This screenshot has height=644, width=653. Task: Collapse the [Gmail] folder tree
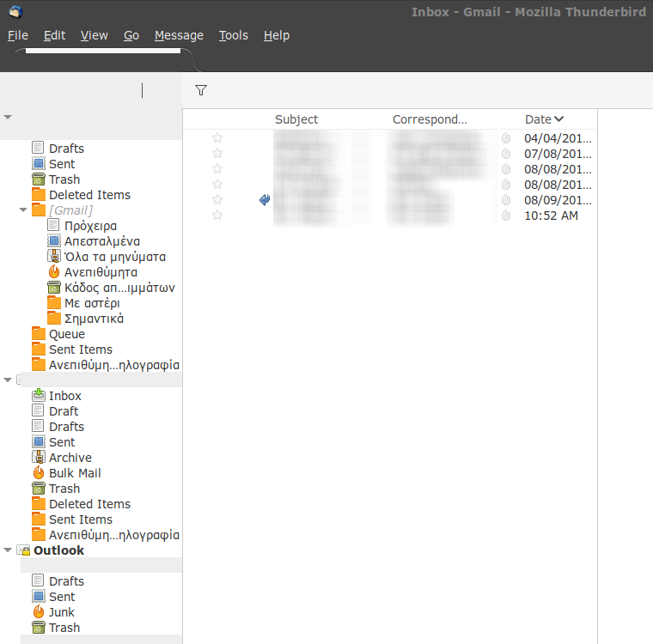click(23, 210)
